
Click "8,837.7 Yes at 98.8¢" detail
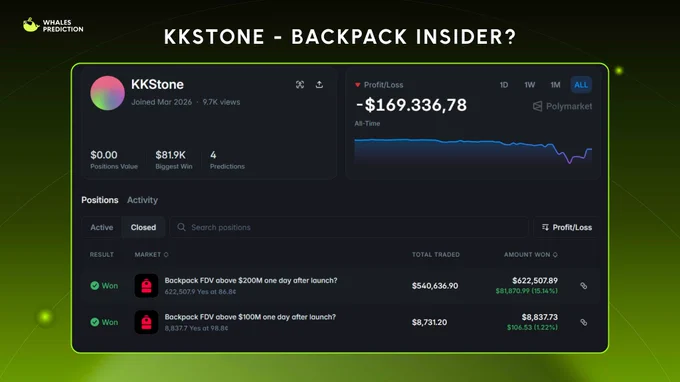pos(196,328)
